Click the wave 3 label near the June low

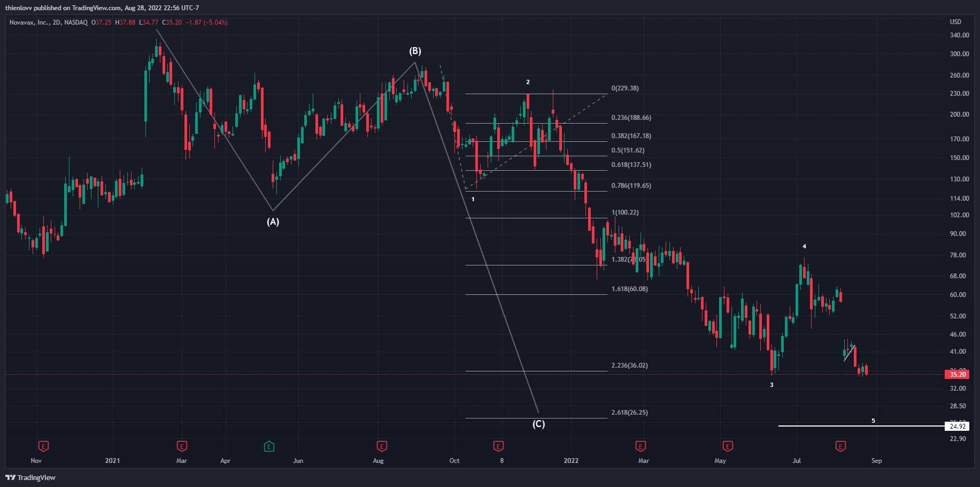(771, 385)
